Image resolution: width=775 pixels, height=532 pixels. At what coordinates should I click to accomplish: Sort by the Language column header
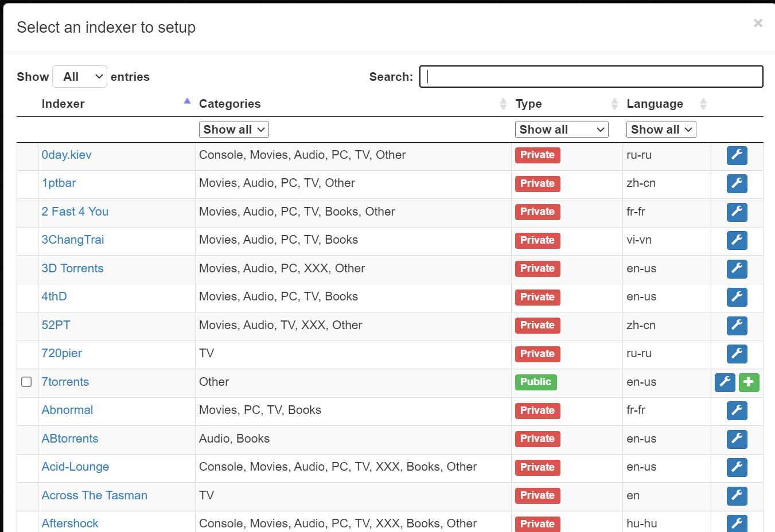pos(655,104)
